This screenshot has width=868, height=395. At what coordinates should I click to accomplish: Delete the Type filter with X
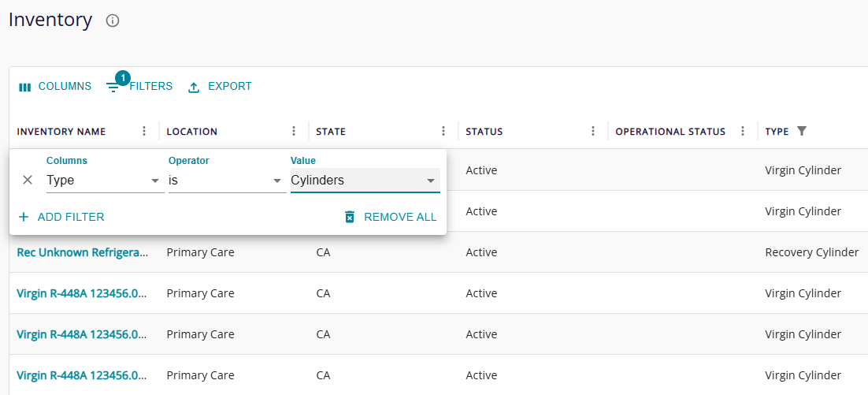point(28,180)
